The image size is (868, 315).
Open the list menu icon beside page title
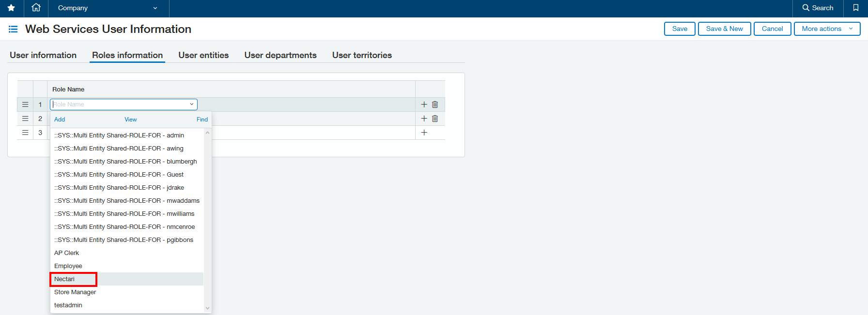coord(13,30)
